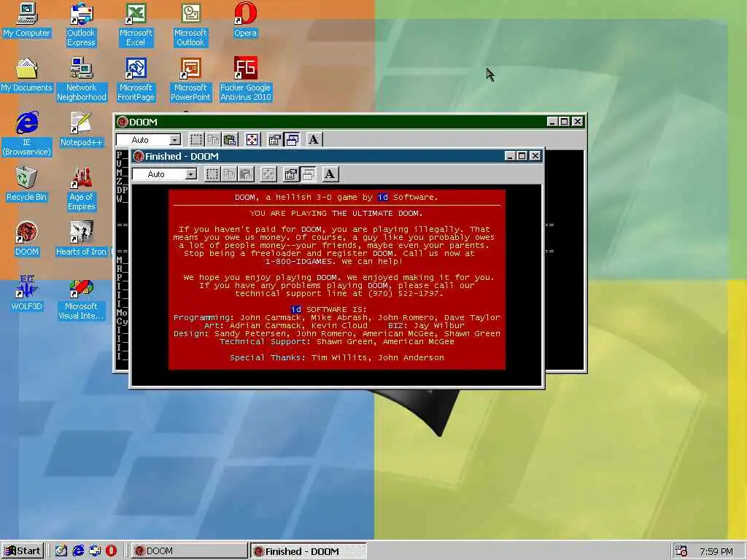Launch Internet Explorer from quick launch
747x560 pixels.
pyautogui.click(x=77, y=551)
